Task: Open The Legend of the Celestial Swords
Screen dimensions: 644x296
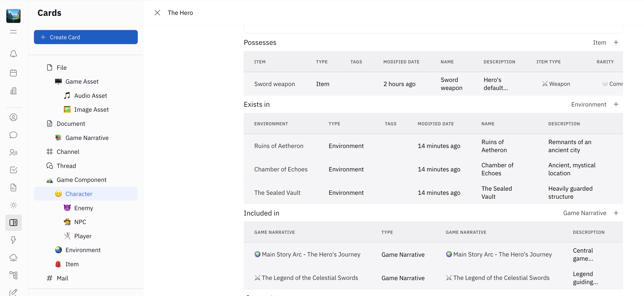Action: [x=310, y=278]
